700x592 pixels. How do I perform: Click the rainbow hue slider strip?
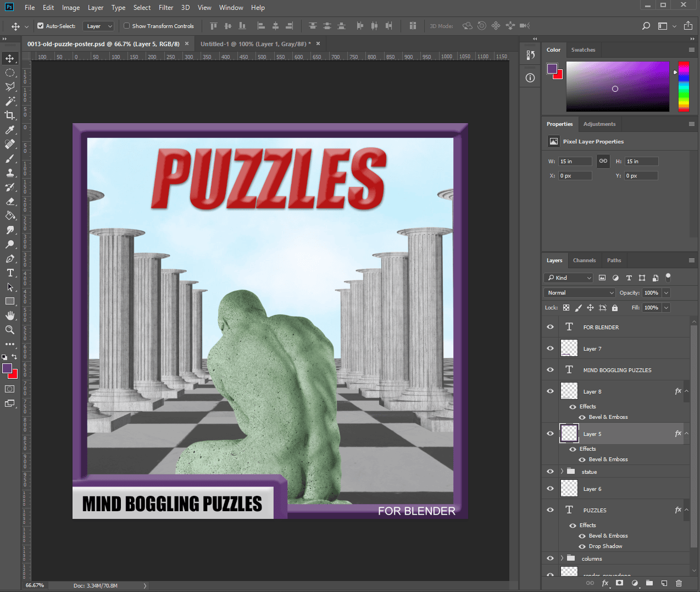[684, 87]
